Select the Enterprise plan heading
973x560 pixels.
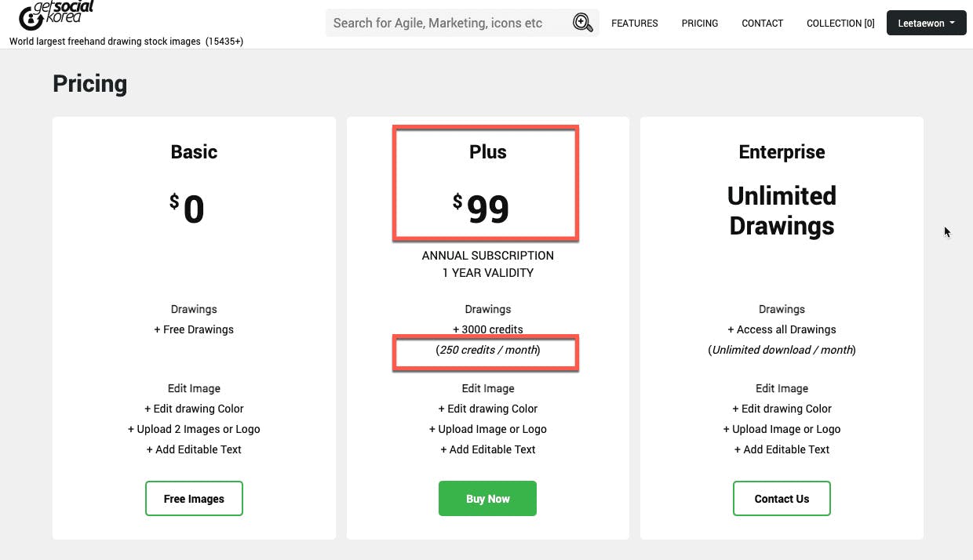[782, 152]
